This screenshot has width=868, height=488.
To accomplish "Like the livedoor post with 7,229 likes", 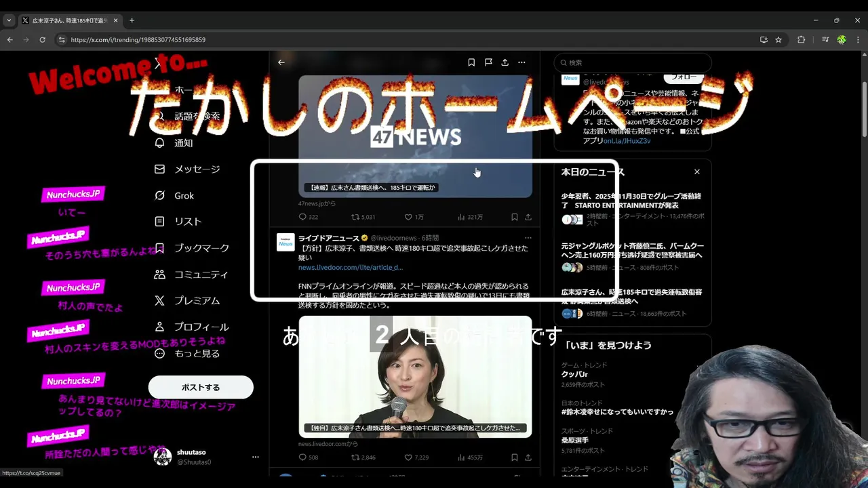I will click(x=416, y=457).
